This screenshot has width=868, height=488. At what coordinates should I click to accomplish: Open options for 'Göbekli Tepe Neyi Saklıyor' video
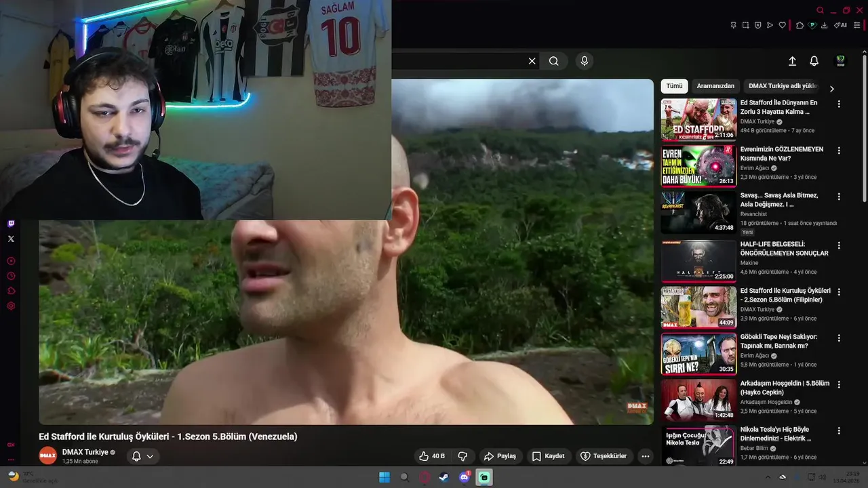[839, 338]
